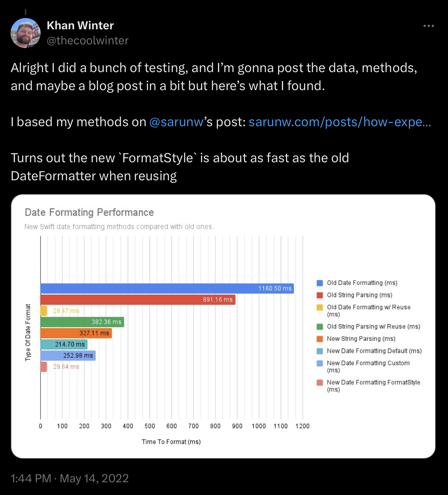Open the sarunw.com post link
Screen dimensions: 448x495
pos(340,122)
